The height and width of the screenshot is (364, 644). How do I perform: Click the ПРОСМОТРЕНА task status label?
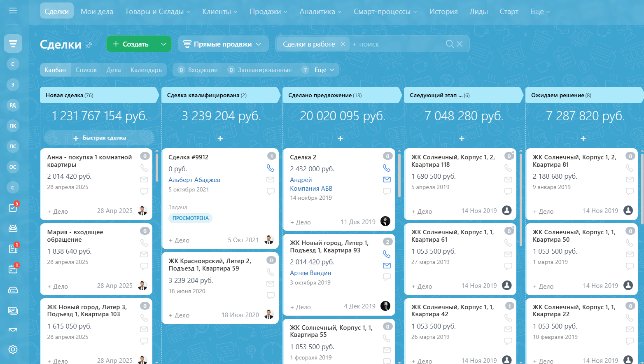click(190, 218)
